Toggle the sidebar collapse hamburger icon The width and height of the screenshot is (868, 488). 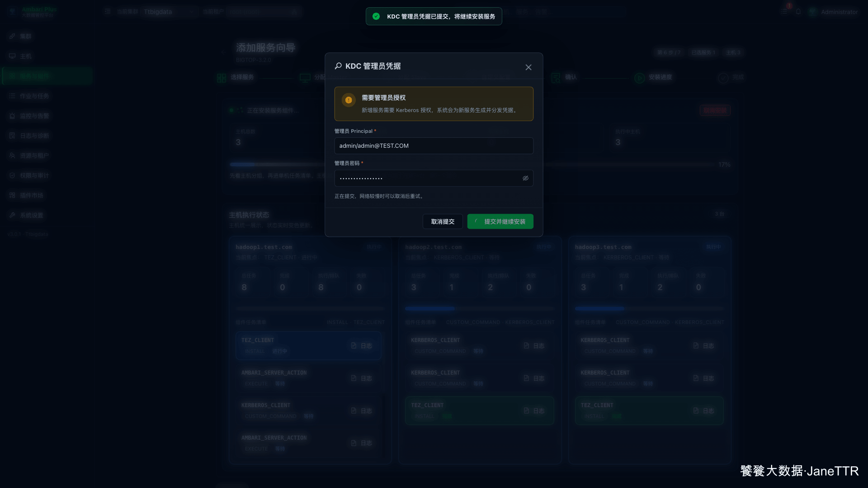click(x=108, y=11)
